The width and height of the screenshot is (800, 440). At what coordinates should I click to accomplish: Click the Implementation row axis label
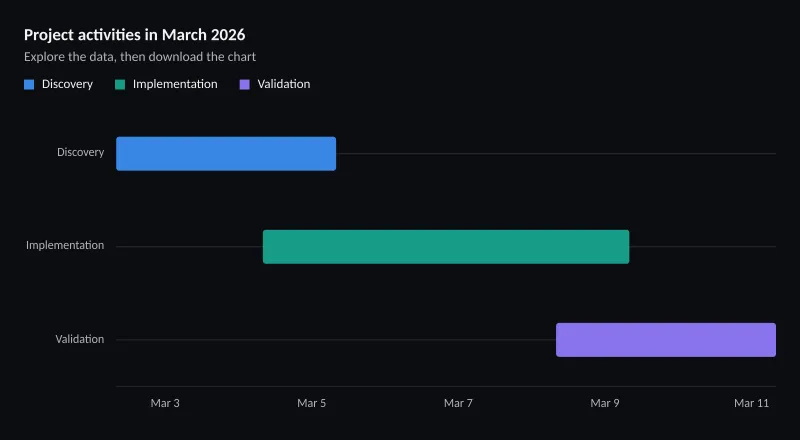coord(65,246)
